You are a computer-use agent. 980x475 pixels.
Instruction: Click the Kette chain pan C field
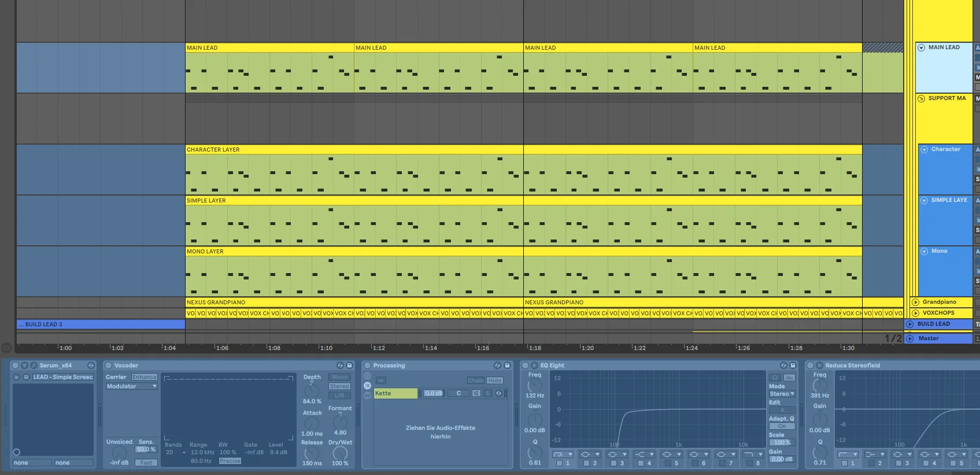tap(458, 393)
